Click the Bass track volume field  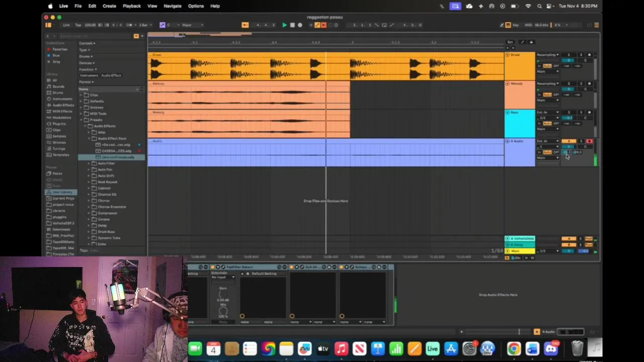click(569, 118)
